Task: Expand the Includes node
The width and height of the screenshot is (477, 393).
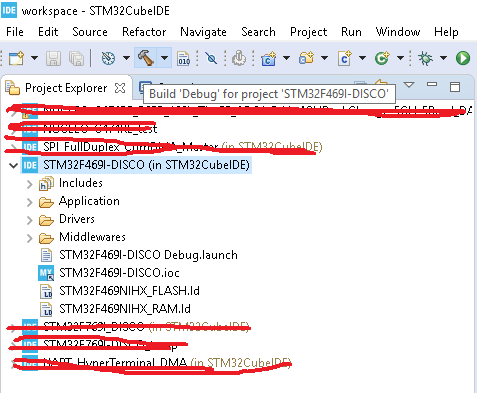Action: pyautogui.click(x=30, y=184)
